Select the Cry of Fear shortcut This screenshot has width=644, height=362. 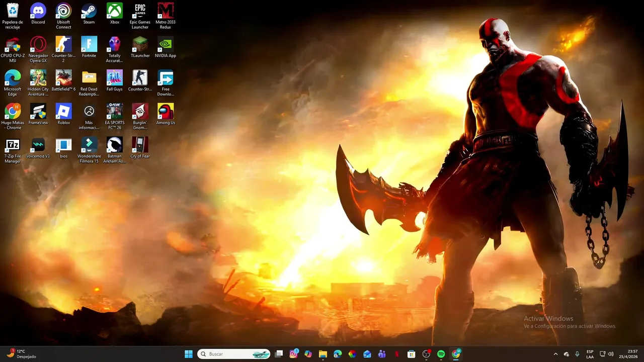click(x=140, y=148)
